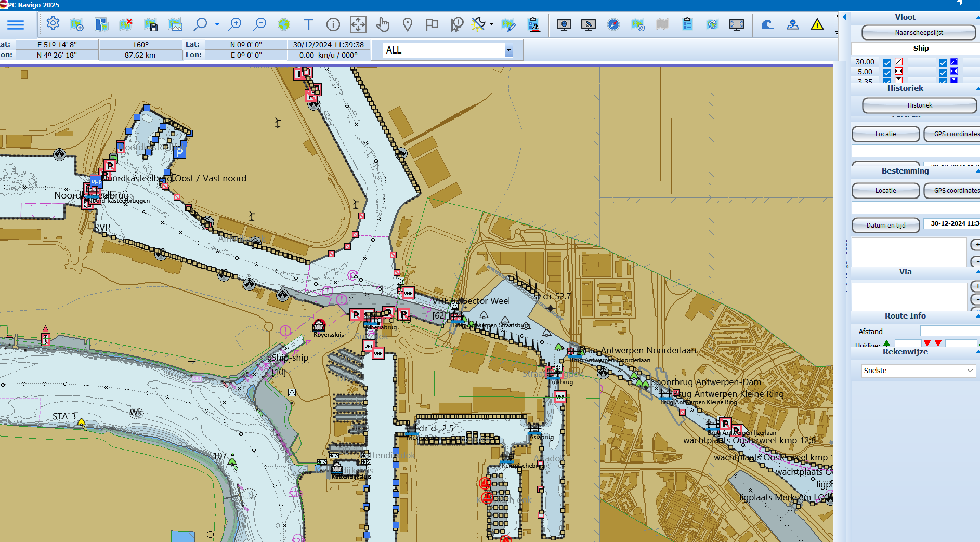Viewport: 980px width, 542px height.
Task: Click the globe overview icon
Action: tap(284, 24)
